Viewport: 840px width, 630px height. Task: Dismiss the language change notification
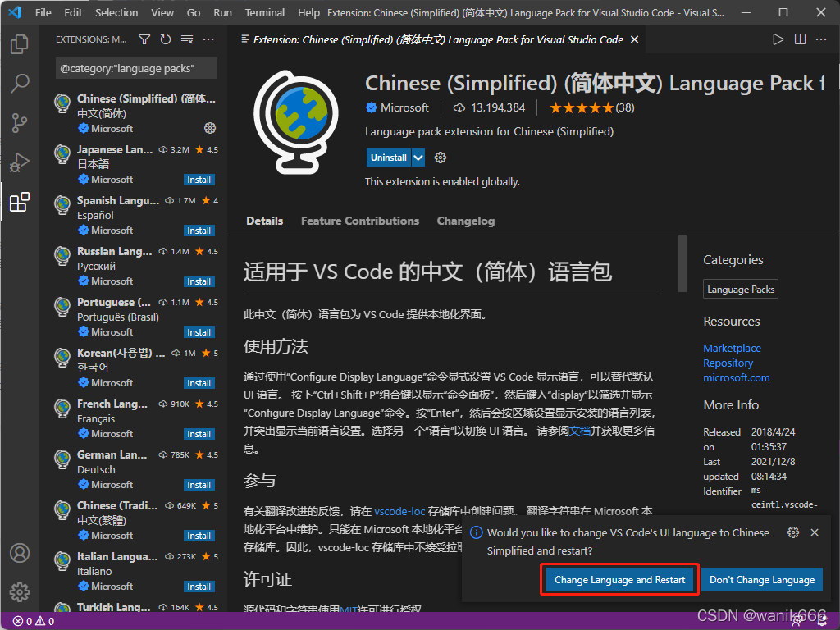coord(815,532)
